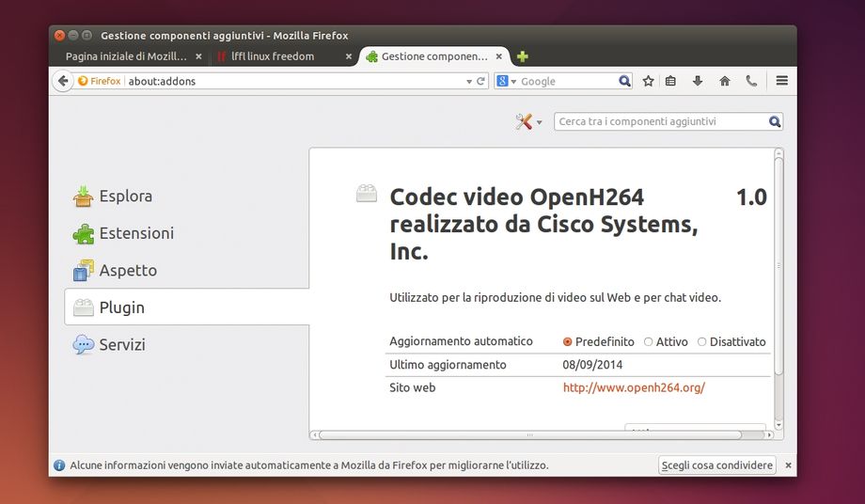865x504 pixels.
Task: Open the add-on tools wrench menu
Action: [528, 121]
